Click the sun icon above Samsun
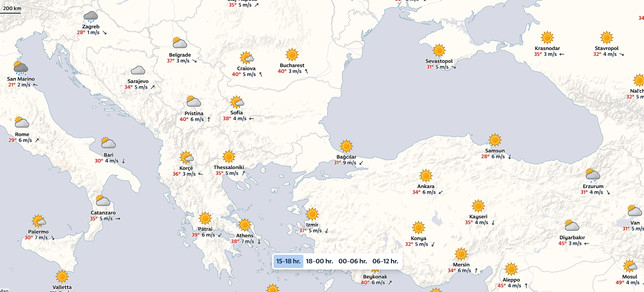Screen dimensions: 644x292 click(x=495, y=140)
